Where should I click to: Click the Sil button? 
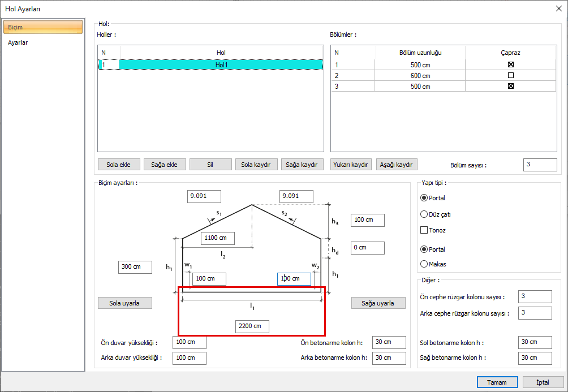[210, 165]
